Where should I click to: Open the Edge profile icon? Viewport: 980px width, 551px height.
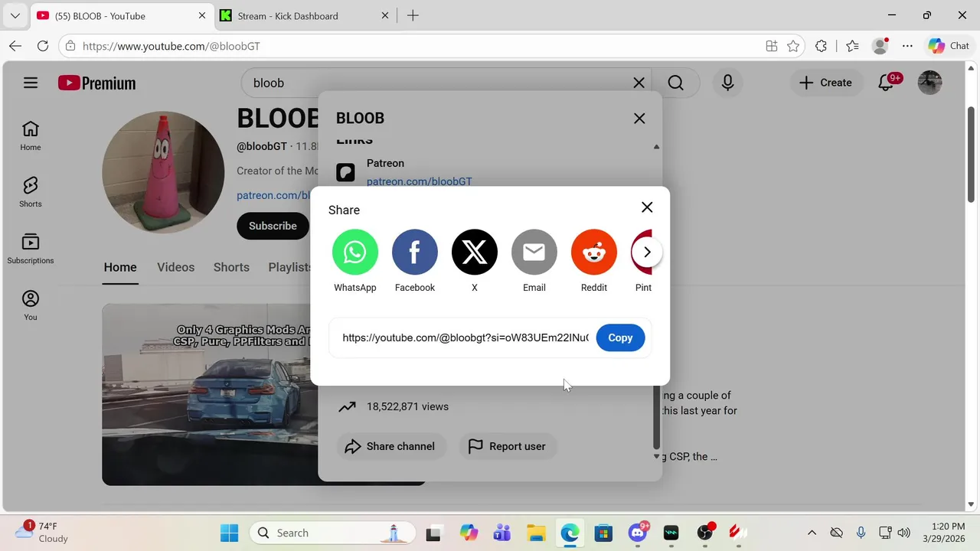(x=880, y=46)
